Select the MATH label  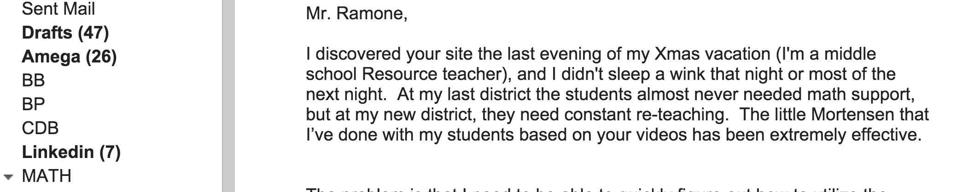[47, 176]
